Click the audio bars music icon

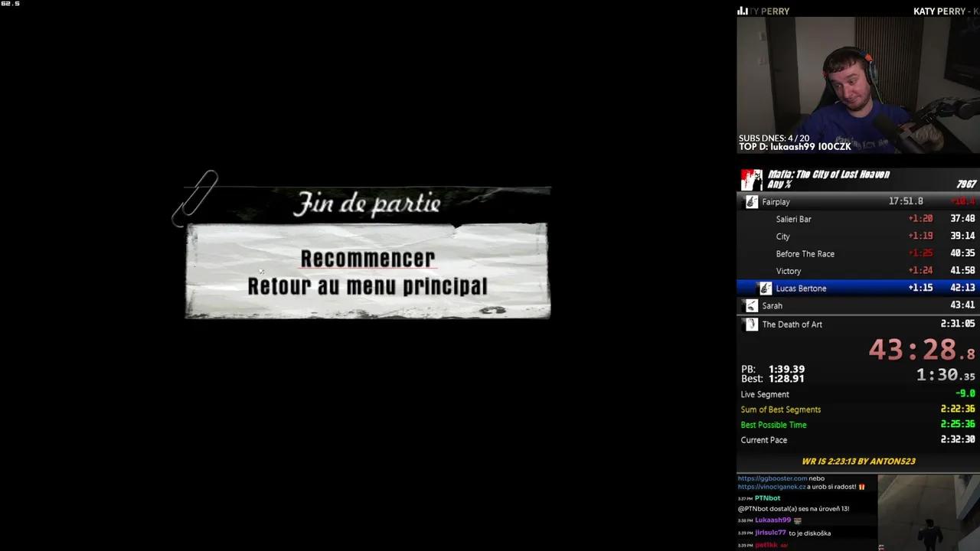tap(742, 11)
